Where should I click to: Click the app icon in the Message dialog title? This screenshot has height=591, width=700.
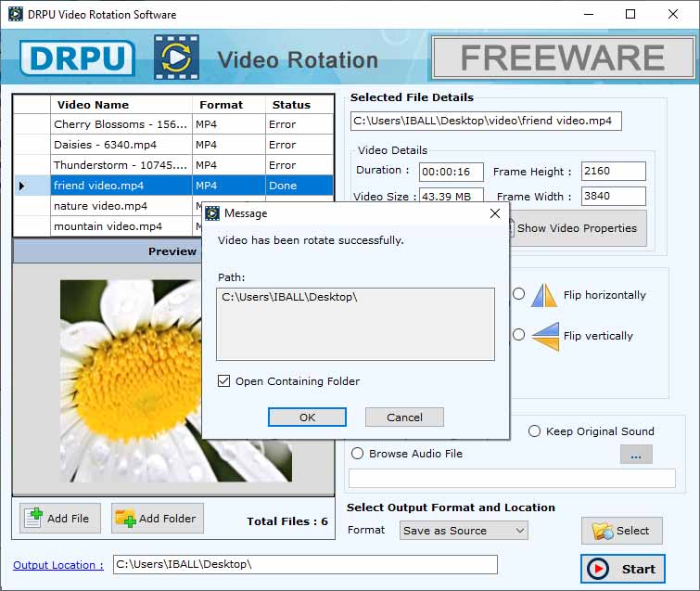pos(212,213)
